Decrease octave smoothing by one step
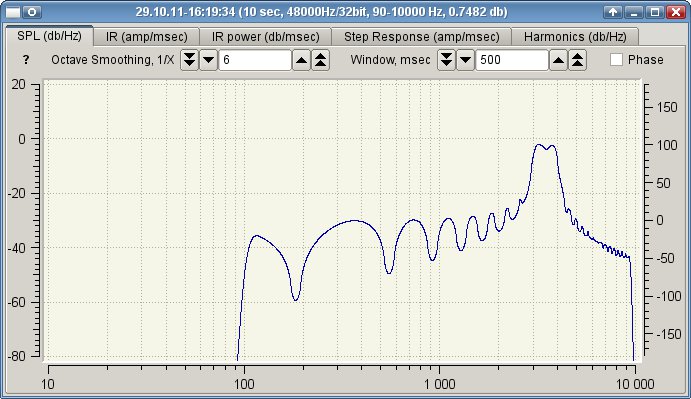Viewport: 691px width, 399px height. (x=208, y=60)
